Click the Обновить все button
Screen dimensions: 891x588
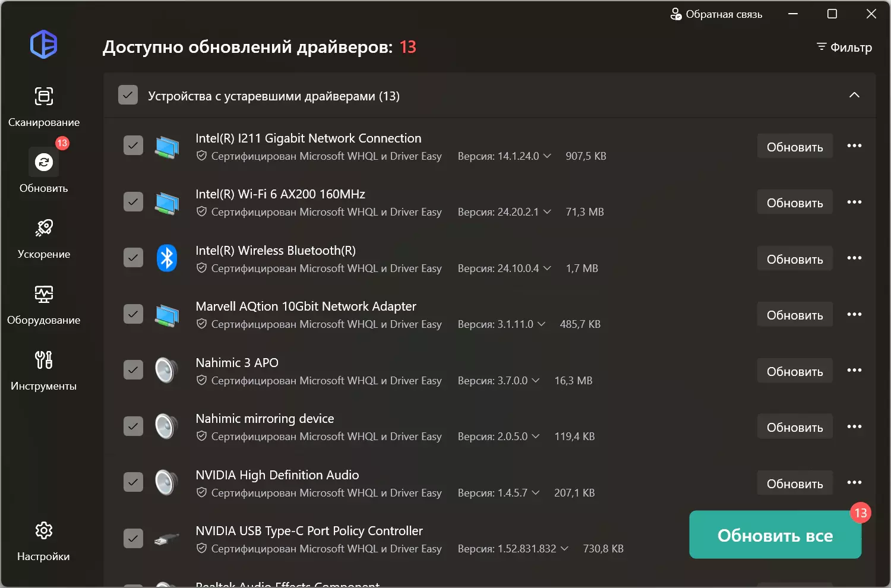click(775, 535)
